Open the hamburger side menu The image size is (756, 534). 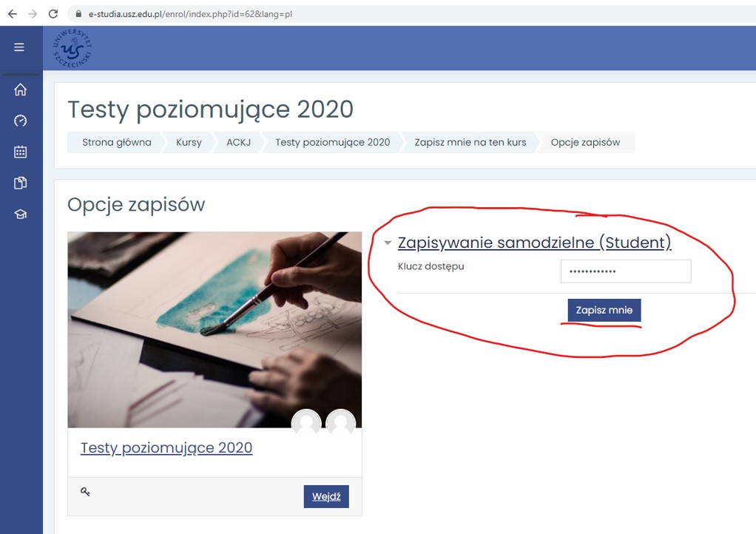[x=19, y=47]
